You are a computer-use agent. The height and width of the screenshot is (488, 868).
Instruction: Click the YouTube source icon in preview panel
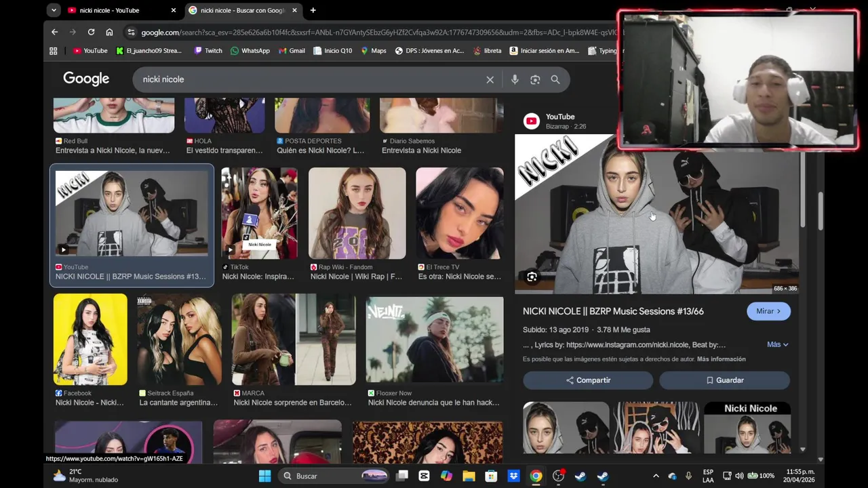coord(532,121)
